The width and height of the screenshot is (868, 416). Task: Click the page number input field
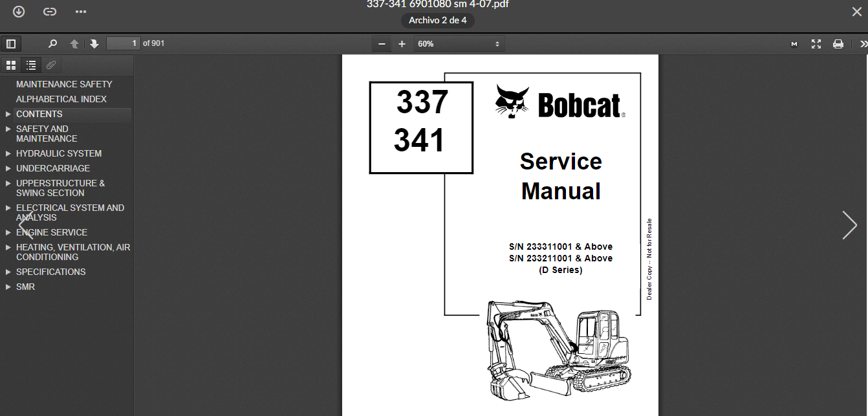pos(124,43)
